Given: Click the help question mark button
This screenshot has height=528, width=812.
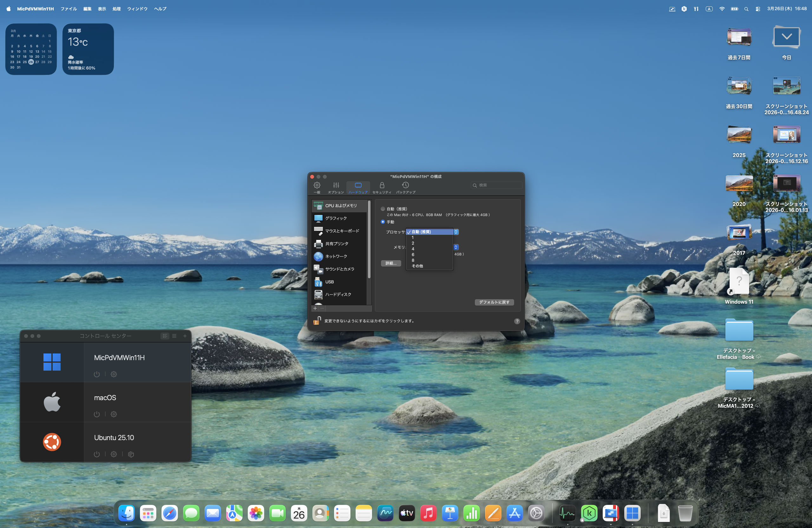Looking at the screenshot, I should coord(517,321).
